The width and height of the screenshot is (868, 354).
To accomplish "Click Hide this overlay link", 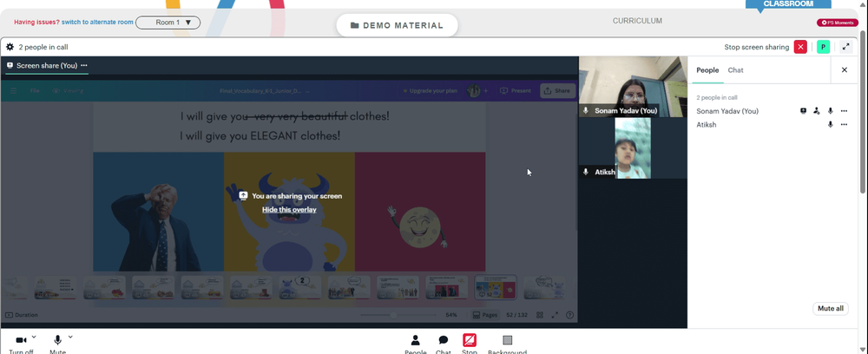I will click(289, 210).
